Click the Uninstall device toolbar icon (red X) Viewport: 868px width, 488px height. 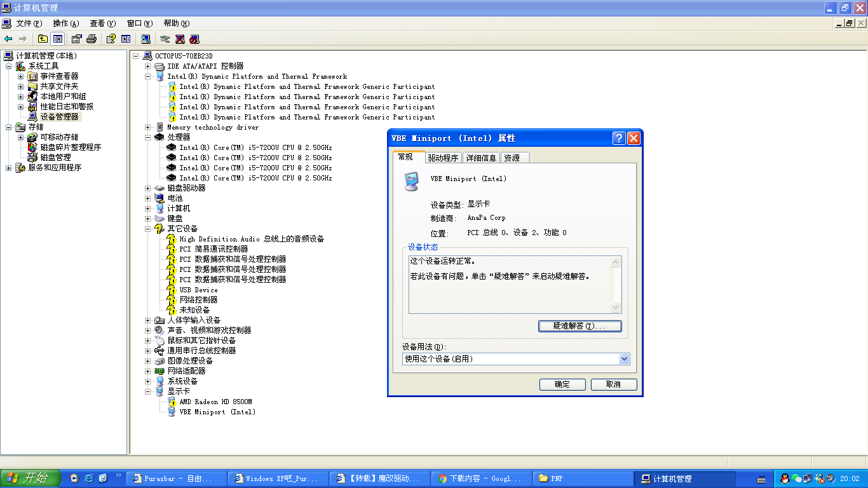coord(180,39)
